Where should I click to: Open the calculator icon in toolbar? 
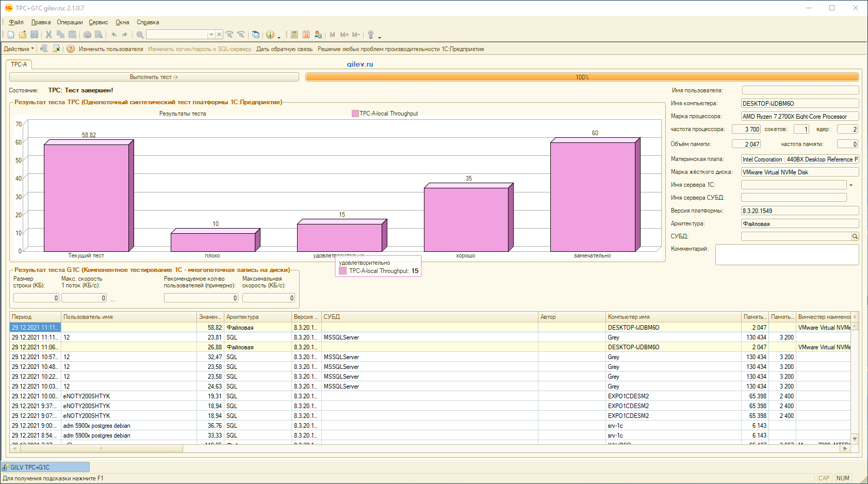pyautogui.click(x=294, y=35)
